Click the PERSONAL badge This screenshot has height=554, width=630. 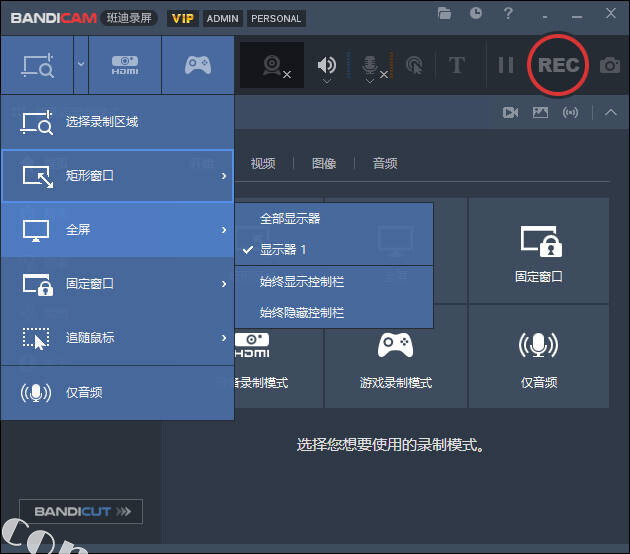[276, 18]
